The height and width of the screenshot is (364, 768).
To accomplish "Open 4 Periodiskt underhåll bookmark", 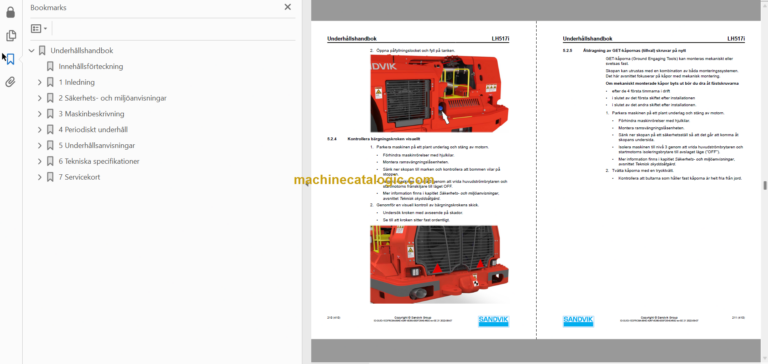I will 93,129.
